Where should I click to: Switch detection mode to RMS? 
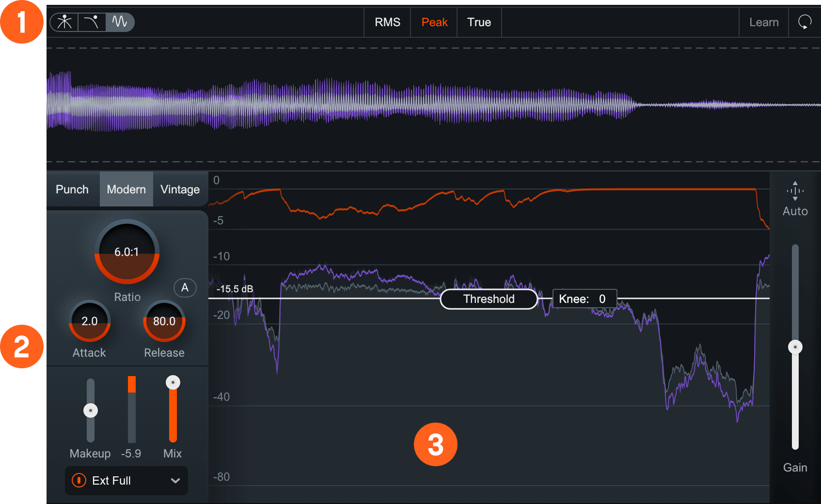click(x=387, y=22)
